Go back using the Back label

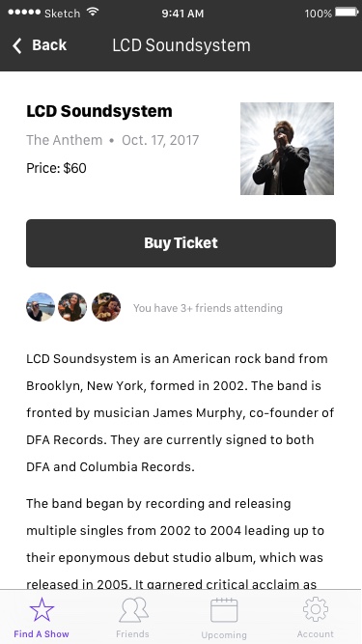[x=49, y=45]
